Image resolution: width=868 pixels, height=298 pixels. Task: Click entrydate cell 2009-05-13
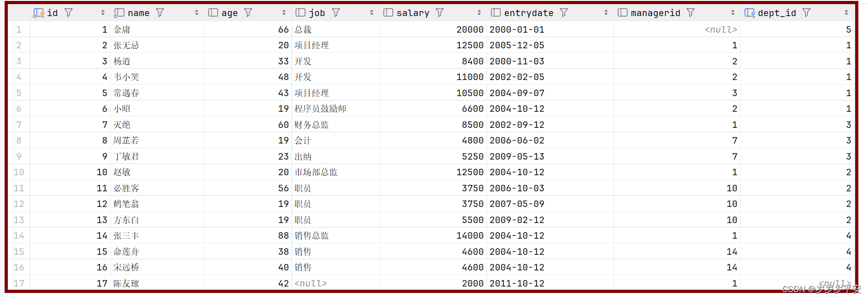click(x=517, y=156)
